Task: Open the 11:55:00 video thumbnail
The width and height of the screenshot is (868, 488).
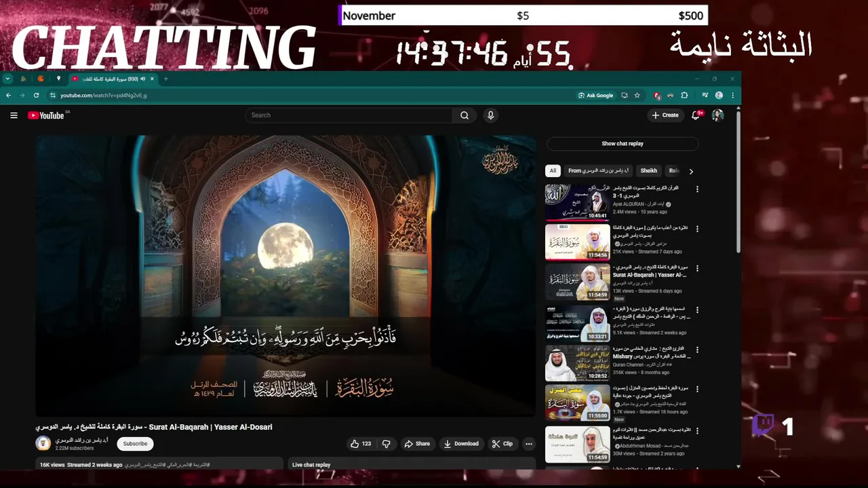Action: point(578,403)
